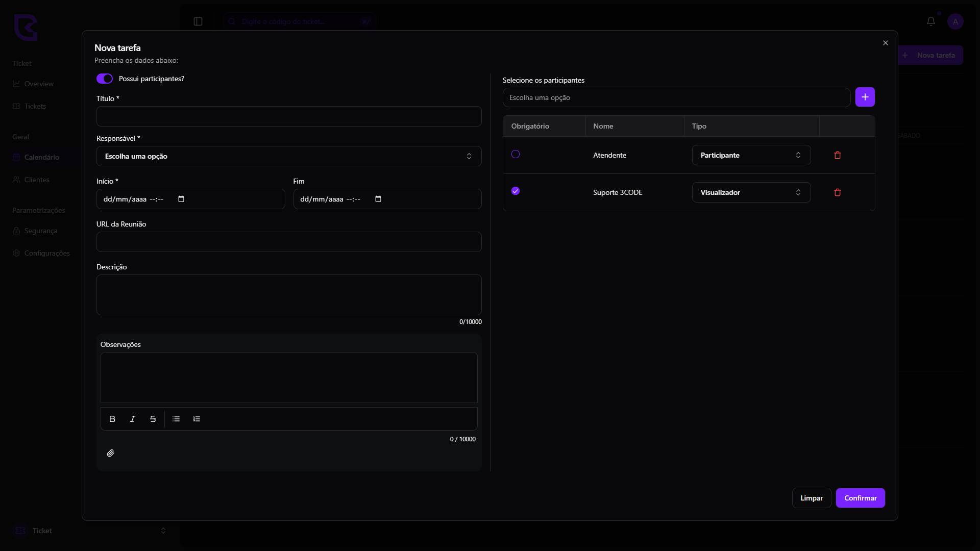Image resolution: width=980 pixels, height=551 pixels.
Task: Uncheck obrigatório for Suporte 3CODE
Action: click(x=516, y=191)
